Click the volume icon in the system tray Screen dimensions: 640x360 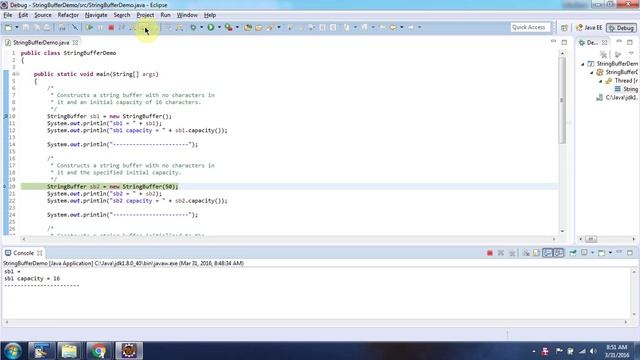(x=593, y=351)
